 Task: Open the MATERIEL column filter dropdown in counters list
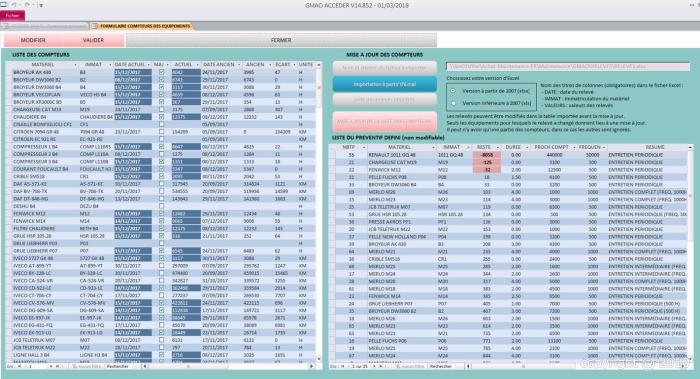tap(75, 65)
